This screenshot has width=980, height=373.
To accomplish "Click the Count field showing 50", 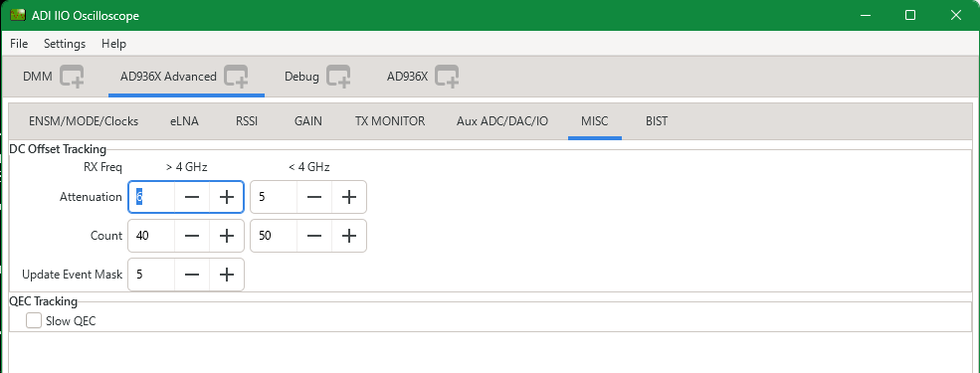I will (275, 236).
